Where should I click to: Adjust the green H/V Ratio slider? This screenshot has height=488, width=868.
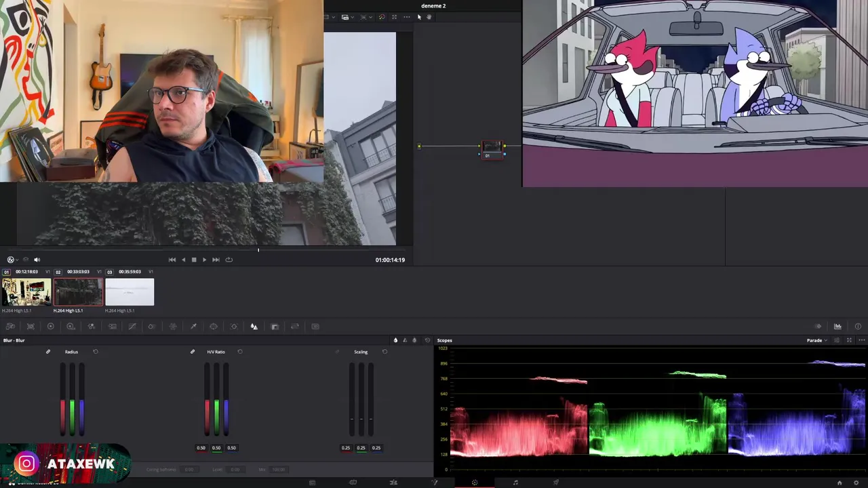point(216,399)
